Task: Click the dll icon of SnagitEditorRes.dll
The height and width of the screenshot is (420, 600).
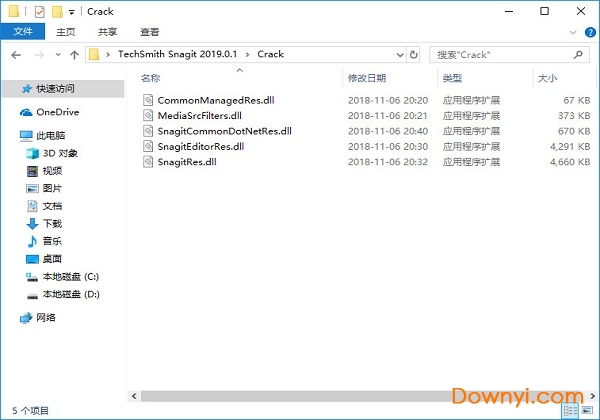Action: click(x=148, y=146)
